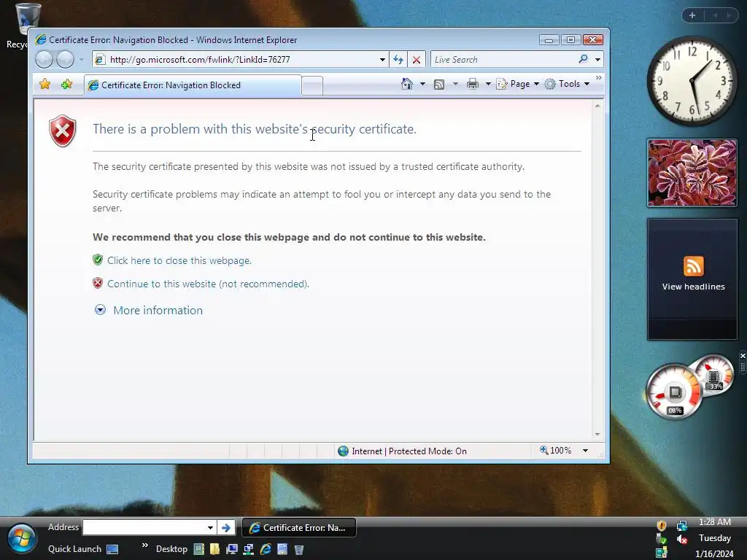Click 'Continue to this website (not recommended)' link
Screen dimensions: 747x560
pos(208,284)
